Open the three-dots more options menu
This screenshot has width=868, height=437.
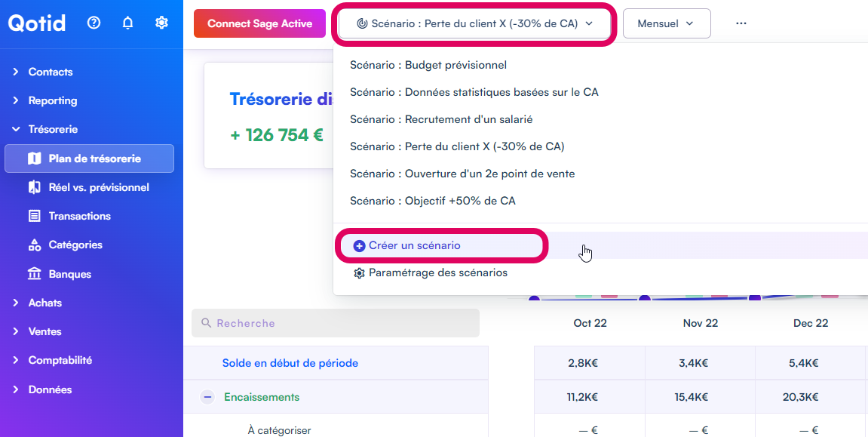tap(741, 23)
